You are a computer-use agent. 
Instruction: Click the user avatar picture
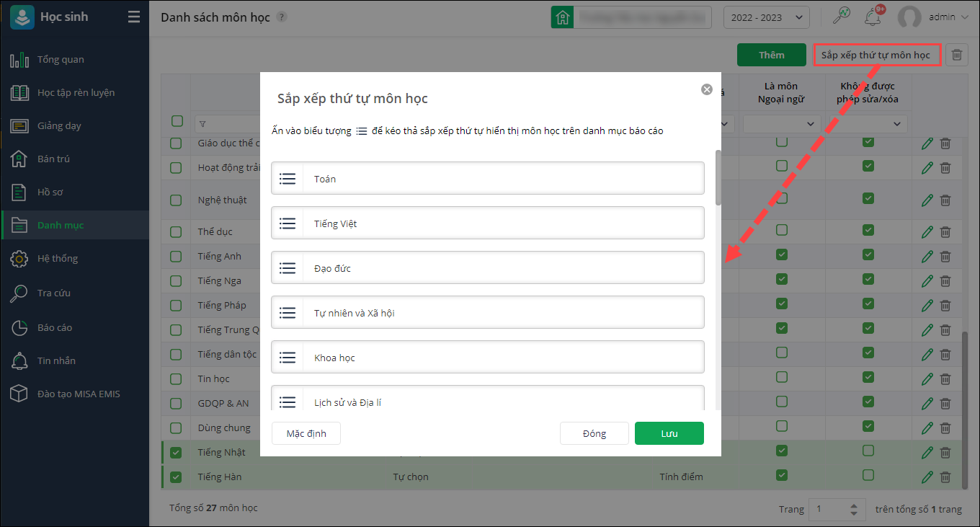tap(909, 17)
